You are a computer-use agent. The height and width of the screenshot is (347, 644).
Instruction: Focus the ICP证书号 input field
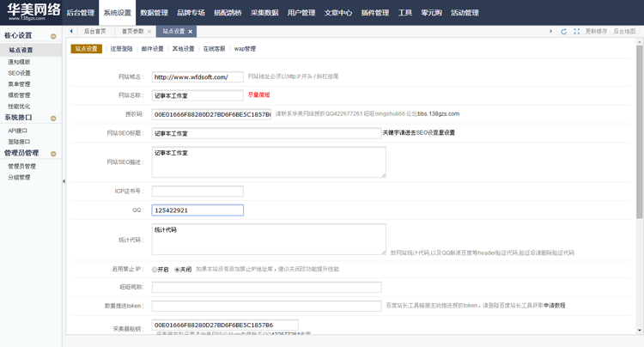[x=197, y=191]
